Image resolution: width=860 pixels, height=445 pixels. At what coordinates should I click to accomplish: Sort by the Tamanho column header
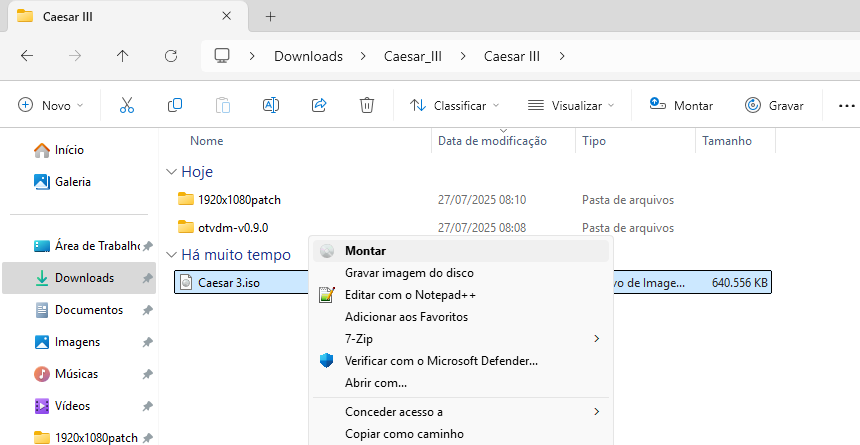pos(727,140)
